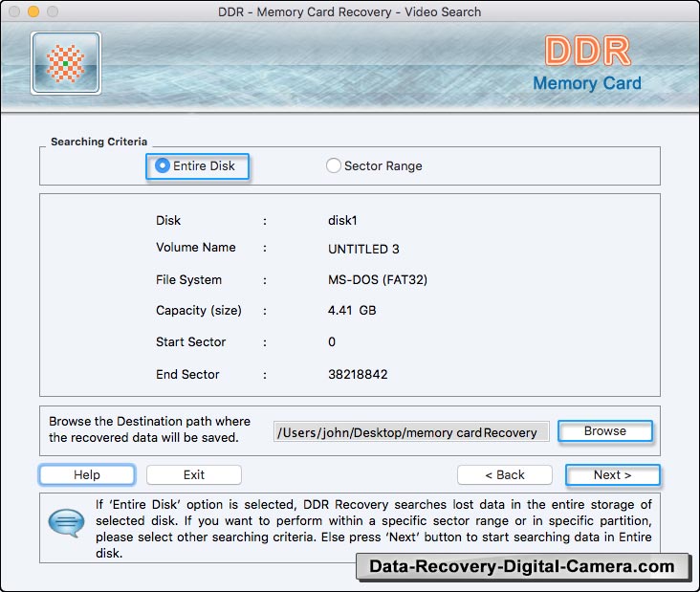Click the Capacity (size) label
Screen dimensions: 700x592
point(199,310)
